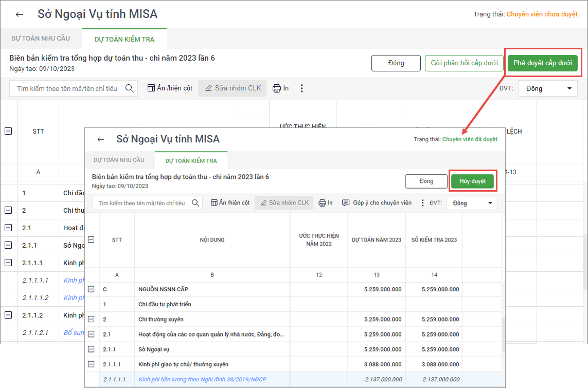Screen dimensions: 588x391
Task: Click search magnifier icon in outer toolbar
Action: 129,88
